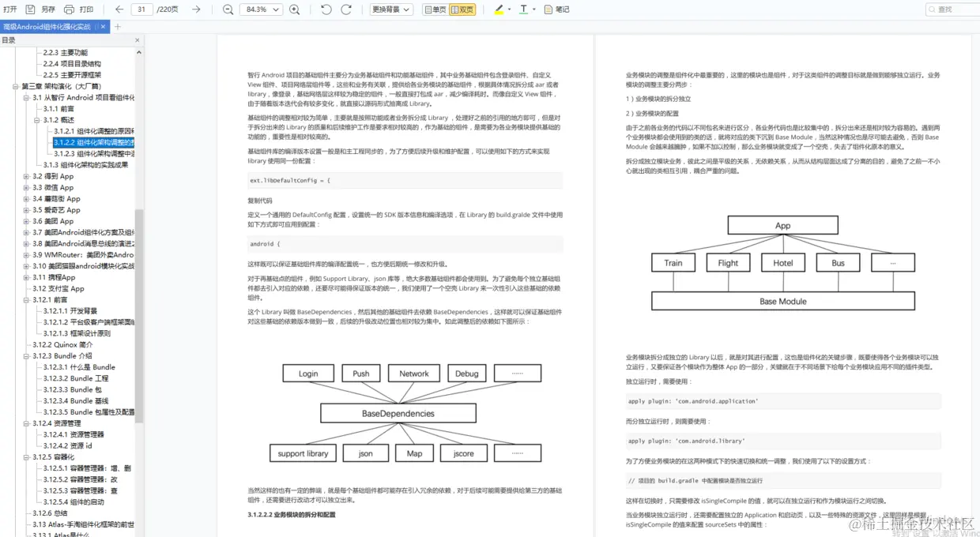The width and height of the screenshot is (980, 537).
Task: Open outline entry 2.2.3 主要功能
Action: 65,53
